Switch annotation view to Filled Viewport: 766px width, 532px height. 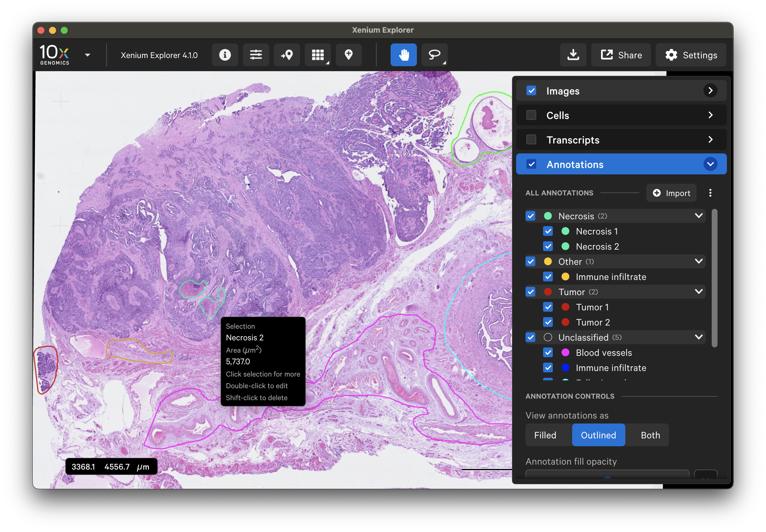tap(545, 435)
